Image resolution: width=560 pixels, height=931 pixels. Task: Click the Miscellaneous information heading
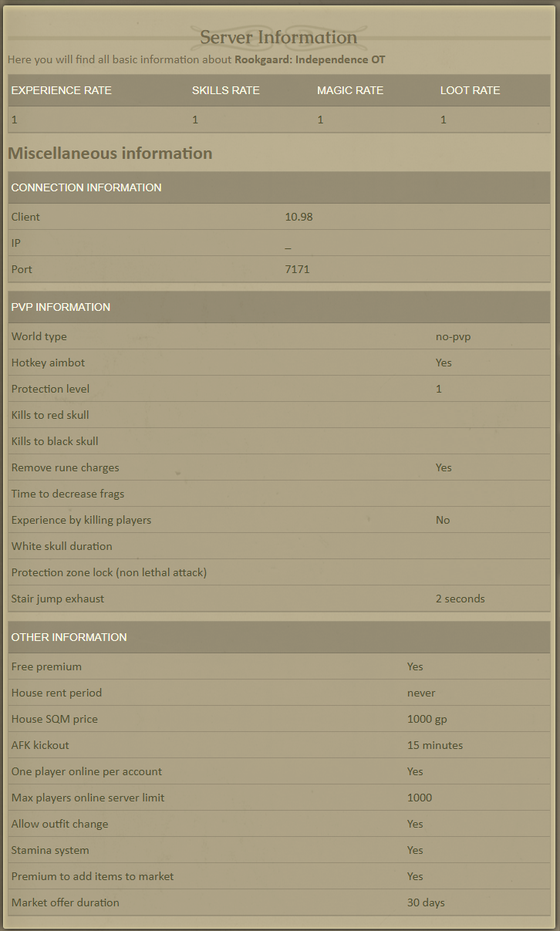[x=110, y=153]
